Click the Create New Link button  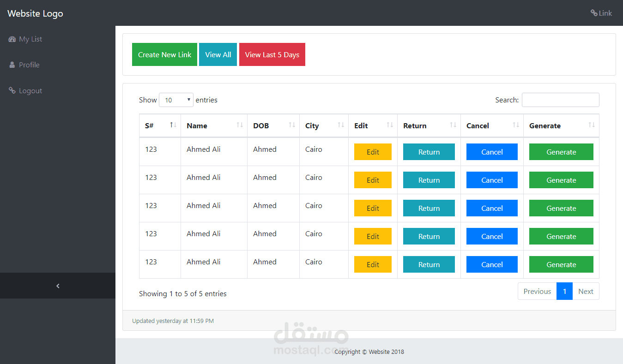(x=164, y=54)
